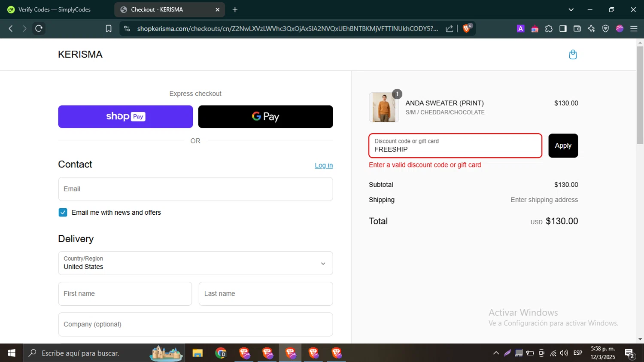The image size is (644, 362).
Task: Open the clock showing 5:58 p. m.
Action: click(x=603, y=353)
